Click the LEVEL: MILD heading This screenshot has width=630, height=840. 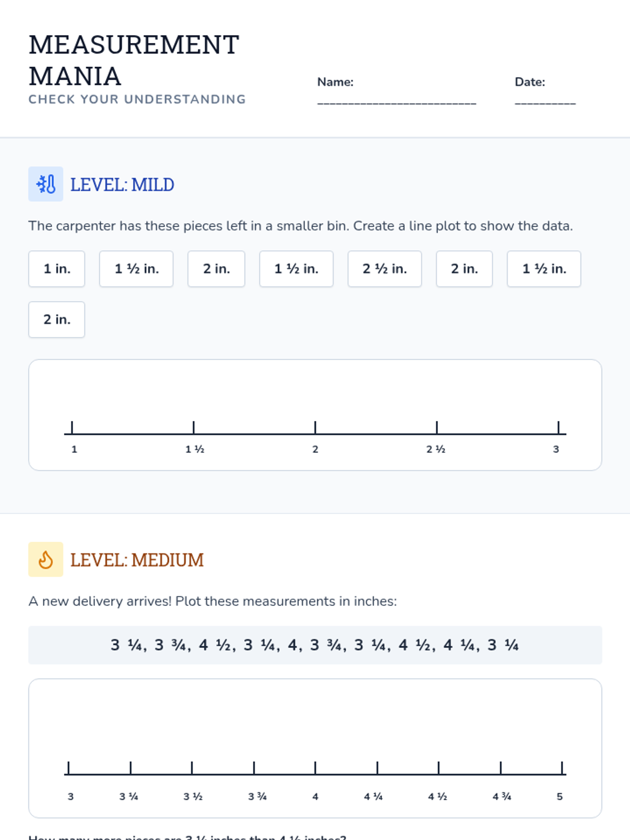tap(122, 185)
